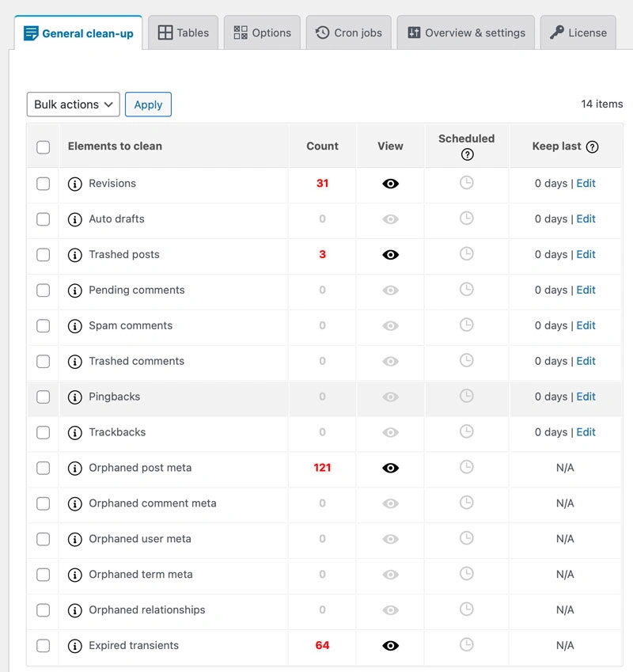Check the Trashed posts row checkbox

pyautogui.click(x=43, y=255)
